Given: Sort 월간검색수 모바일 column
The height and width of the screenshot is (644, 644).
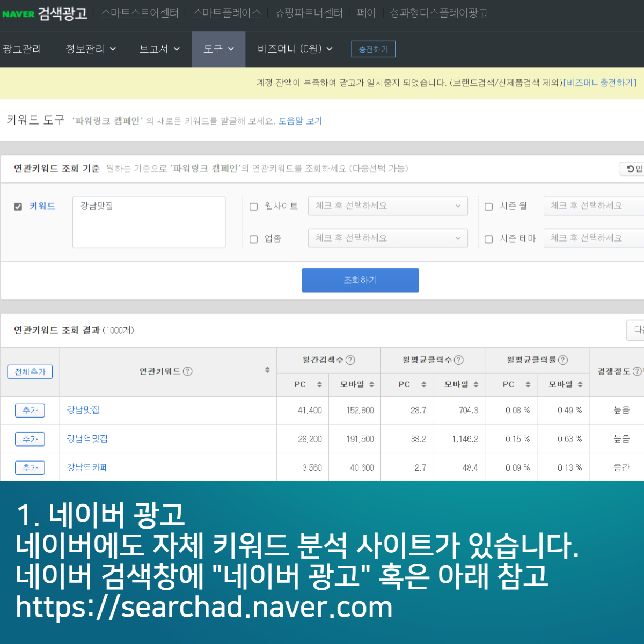Looking at the screenshot, I should (x=371, y=384).
